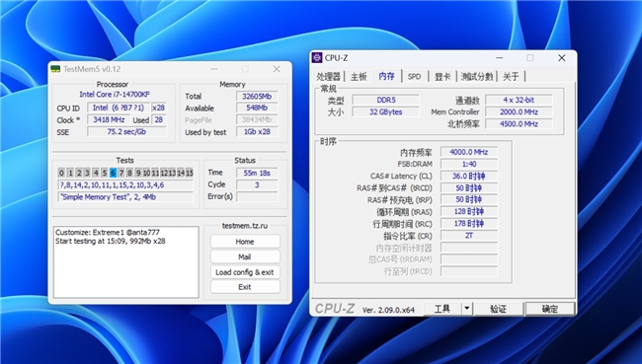Minimize the TestMem5 window
Image resolution: width=642 pixels, height=364 pixels.
click(214, 69)
